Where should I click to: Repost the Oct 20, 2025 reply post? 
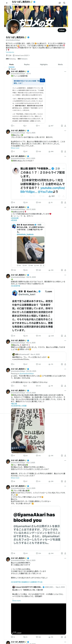24,386
